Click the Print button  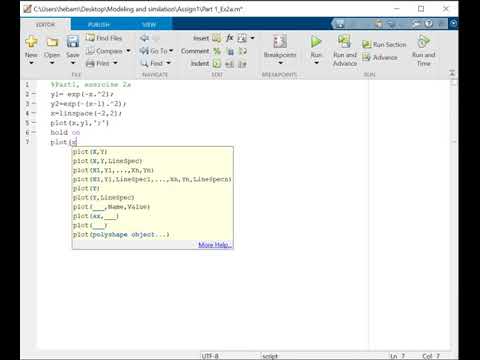[98, 63]
